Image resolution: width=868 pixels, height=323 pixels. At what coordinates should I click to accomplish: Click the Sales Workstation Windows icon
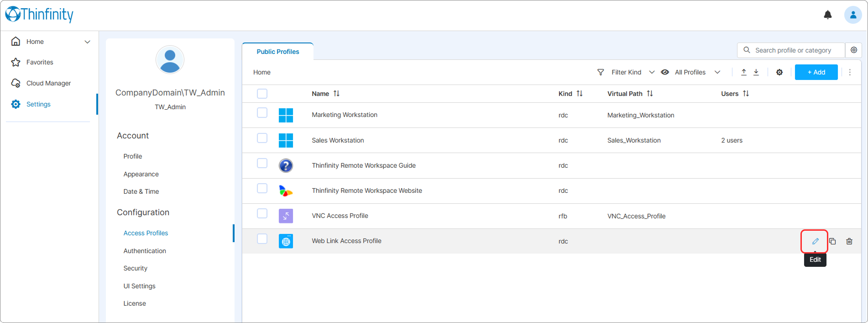click(286, 140)
